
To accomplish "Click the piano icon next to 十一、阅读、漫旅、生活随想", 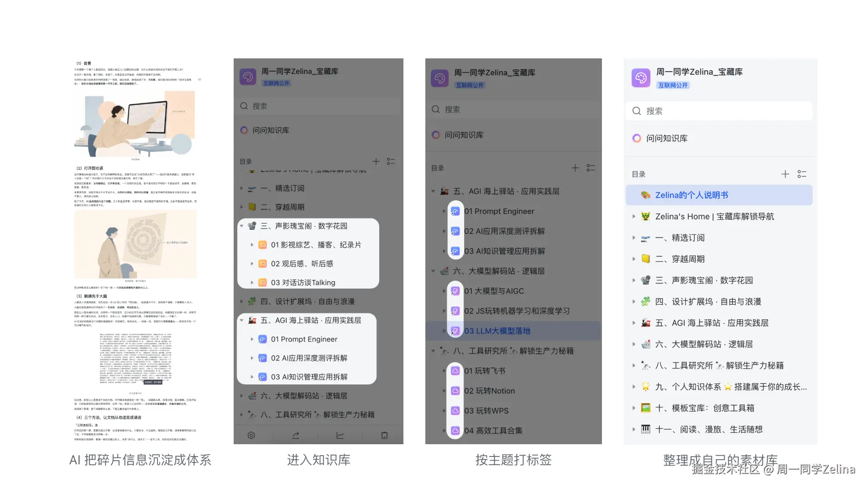I will pyautogui.click(x=645, y=429).
